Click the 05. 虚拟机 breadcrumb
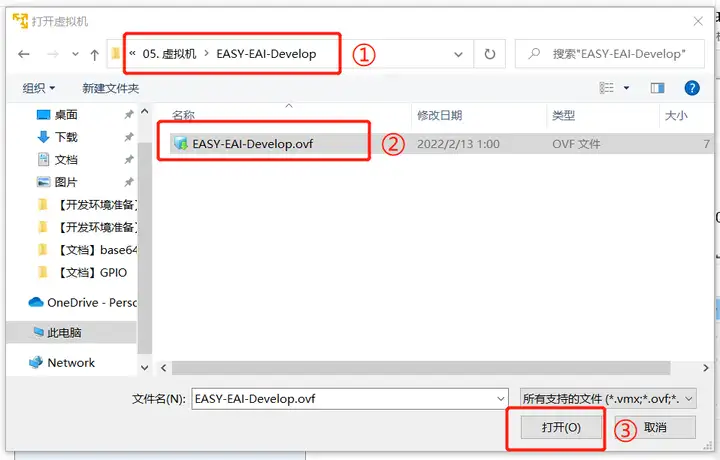This screenshot has width=720, height=460. point(169,54)
